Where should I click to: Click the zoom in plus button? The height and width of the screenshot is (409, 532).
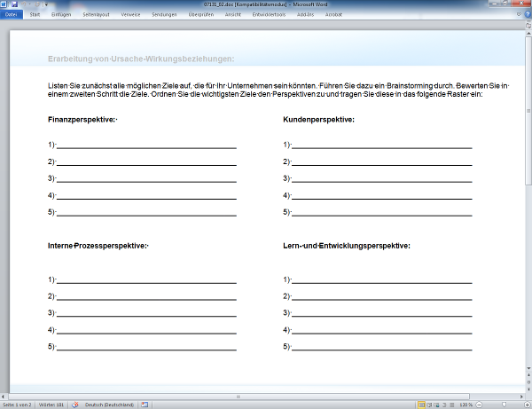[525, 404]
